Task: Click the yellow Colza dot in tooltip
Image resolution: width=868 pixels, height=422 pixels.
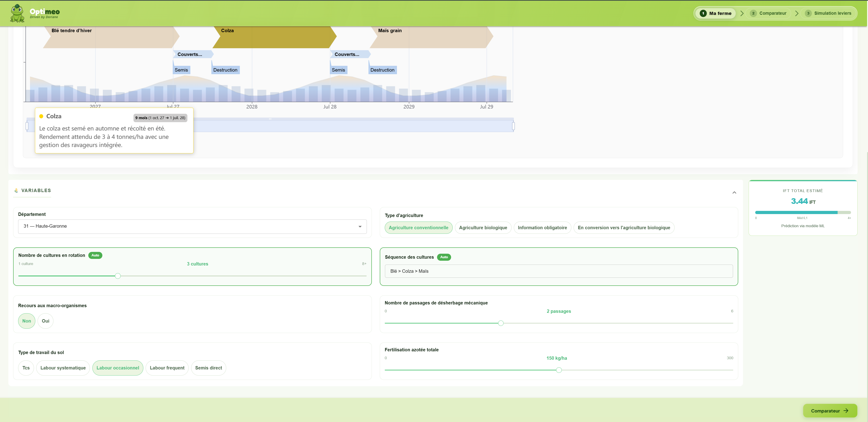Action: [x=41, y=116]
